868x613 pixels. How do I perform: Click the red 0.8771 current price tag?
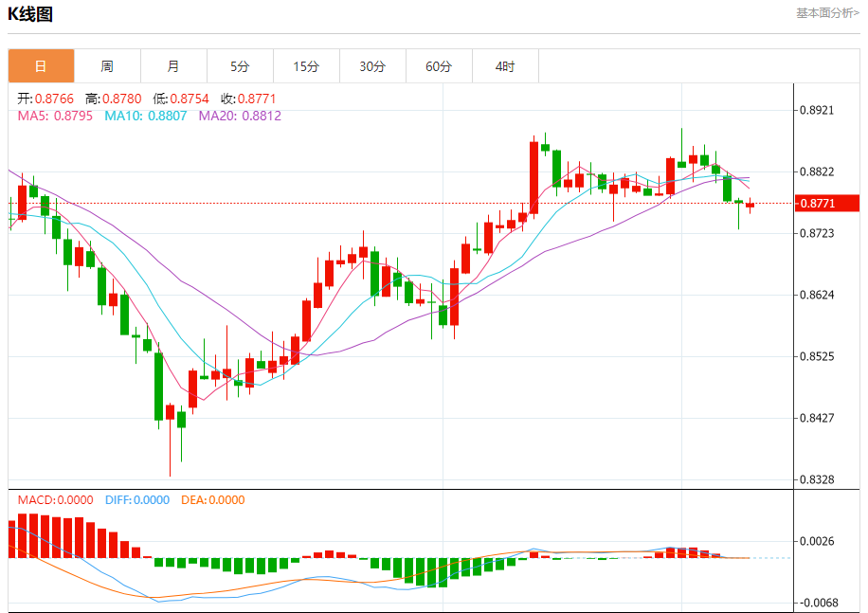(827, 203)
